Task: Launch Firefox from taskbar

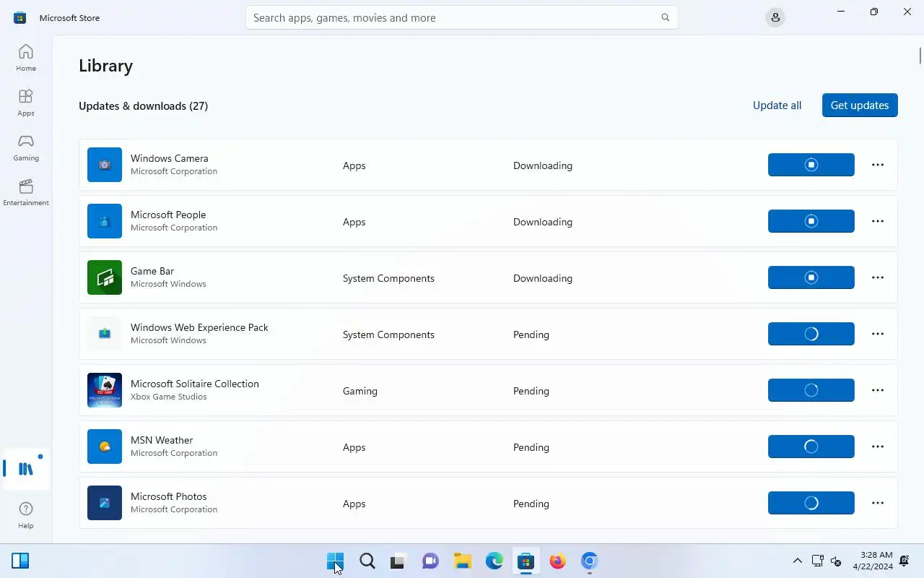Action: pyautogui.click(x=557, y=561)
